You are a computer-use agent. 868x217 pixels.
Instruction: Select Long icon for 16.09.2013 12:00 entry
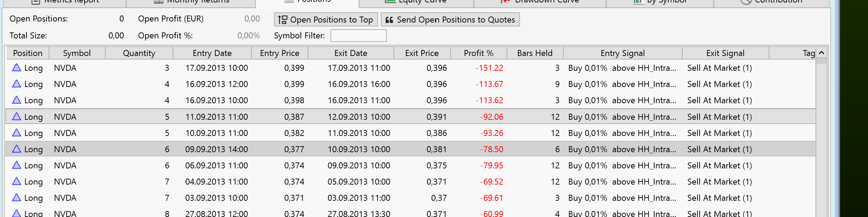point(17,84)
